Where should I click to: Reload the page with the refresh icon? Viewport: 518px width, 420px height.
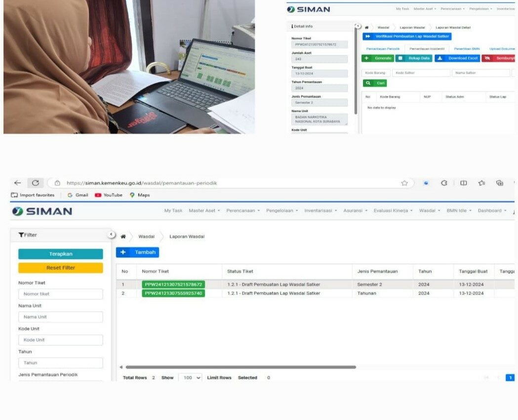[x=36, y=183]
